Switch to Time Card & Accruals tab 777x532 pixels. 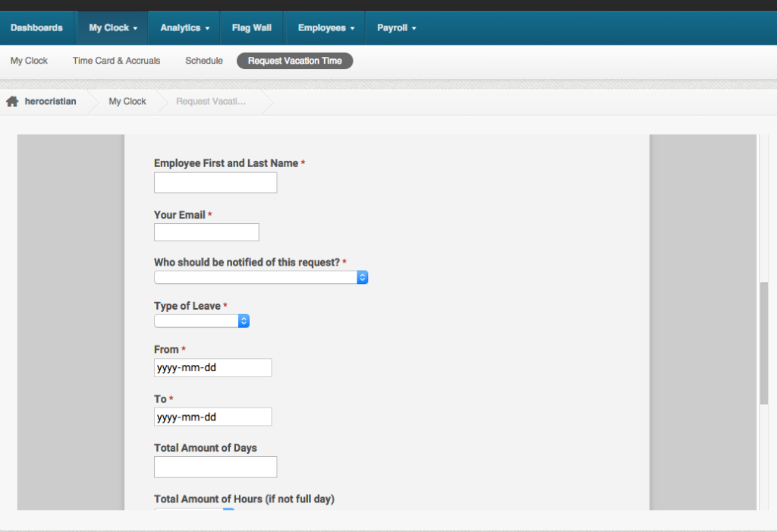[116, 61]
